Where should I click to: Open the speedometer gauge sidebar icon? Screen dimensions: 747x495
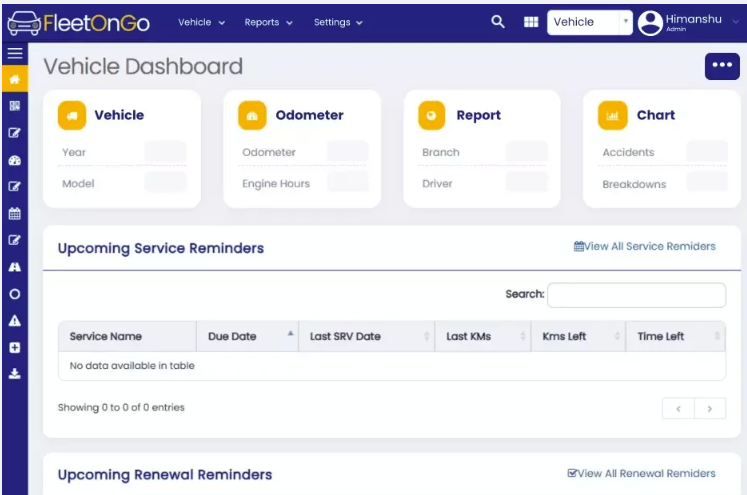[15, 161]
